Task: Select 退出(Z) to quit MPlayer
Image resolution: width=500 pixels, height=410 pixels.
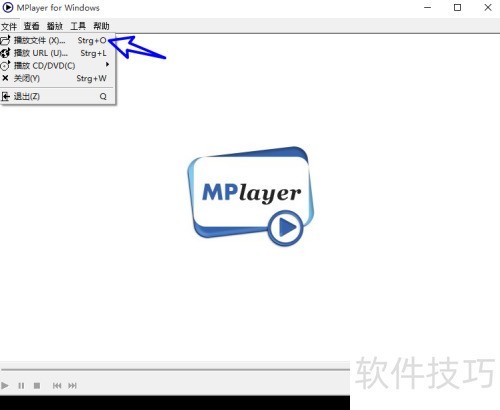Action: 58,96
